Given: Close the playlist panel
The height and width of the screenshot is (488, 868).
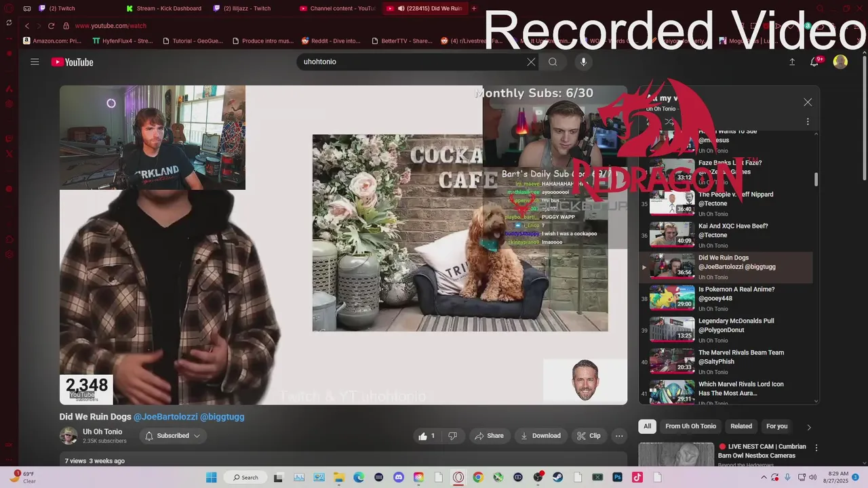Looking at the screenshot, I should pos(808,102).
